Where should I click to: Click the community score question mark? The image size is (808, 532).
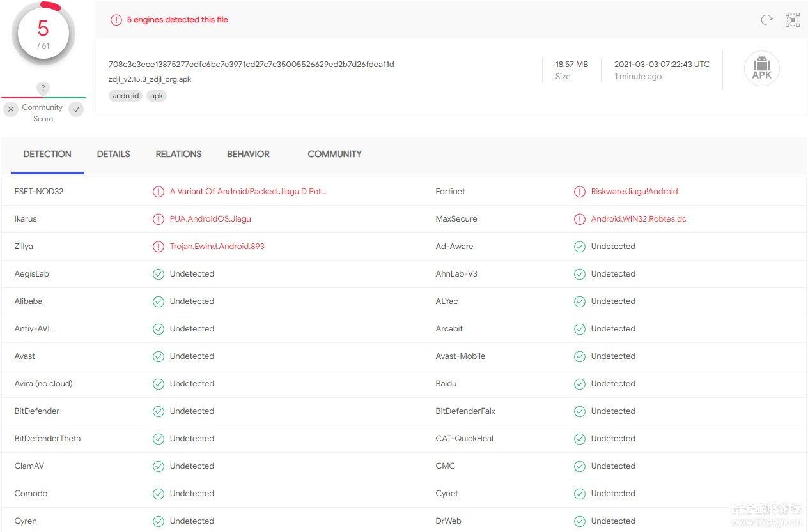tap(43, 88)
